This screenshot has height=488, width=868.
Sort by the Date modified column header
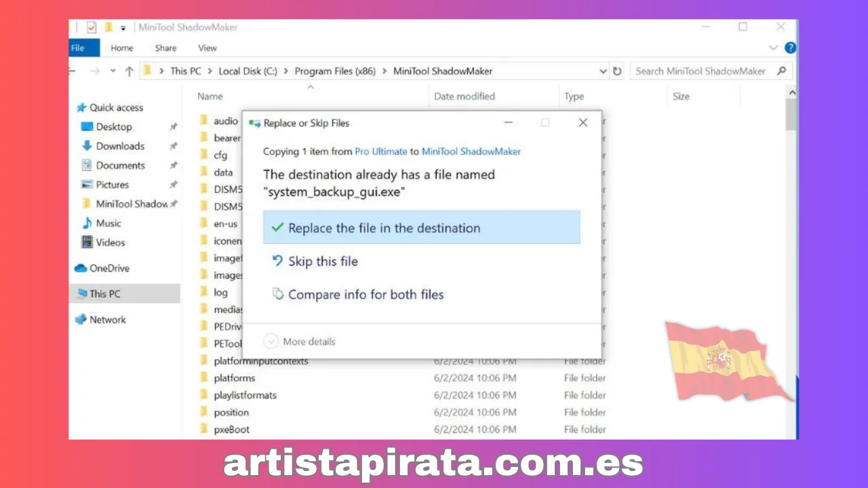[x=465, y=96]
